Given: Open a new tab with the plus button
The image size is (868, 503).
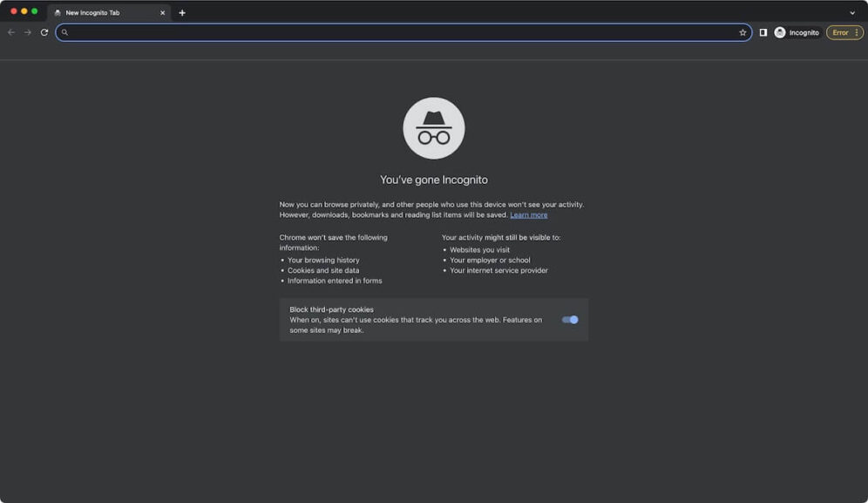Looking at the screenshot, I should pyautogui.click(x=182, y=12).
